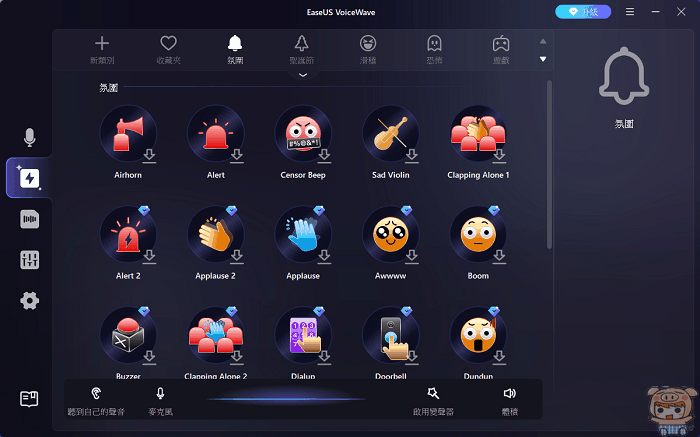The height and width of the screenshot is (437, 700).
Task: Enable the voice changer toggle
Action: (433, 401)
